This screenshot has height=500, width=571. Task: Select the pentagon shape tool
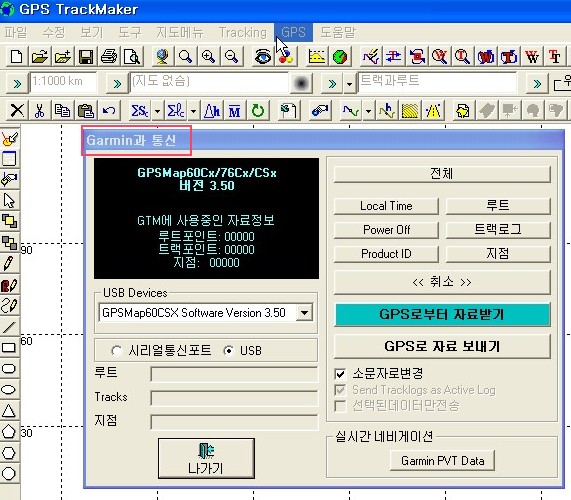click(x=9, y=432)
